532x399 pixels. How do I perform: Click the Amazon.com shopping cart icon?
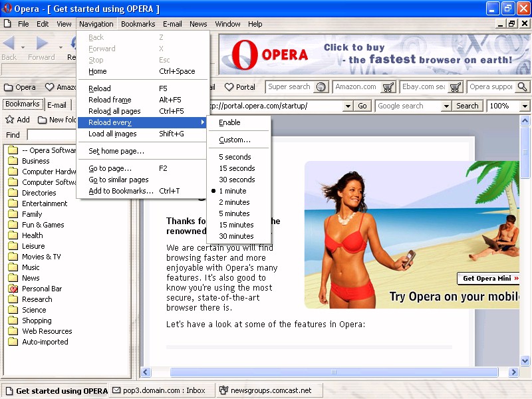pyautogui.click(x=388, y=87)
